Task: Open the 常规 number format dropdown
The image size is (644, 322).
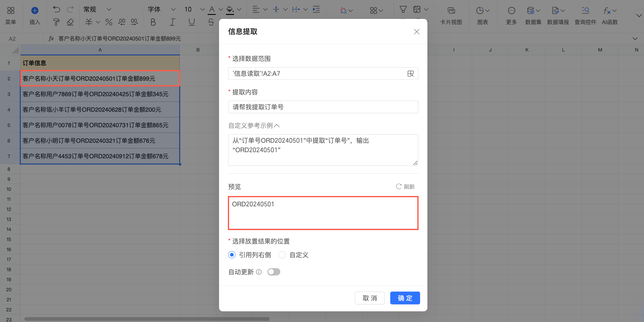Action: 97,9
